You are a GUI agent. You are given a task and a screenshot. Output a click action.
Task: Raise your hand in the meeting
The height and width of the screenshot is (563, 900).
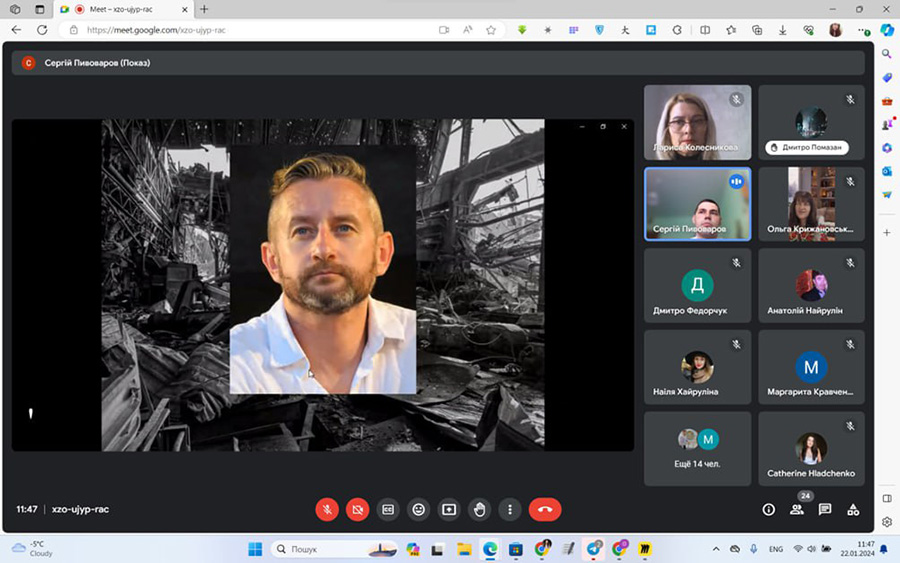480,509
